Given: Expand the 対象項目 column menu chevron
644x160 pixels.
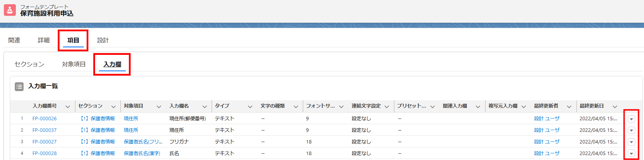Looking at the screenshot, I should 159,107.
